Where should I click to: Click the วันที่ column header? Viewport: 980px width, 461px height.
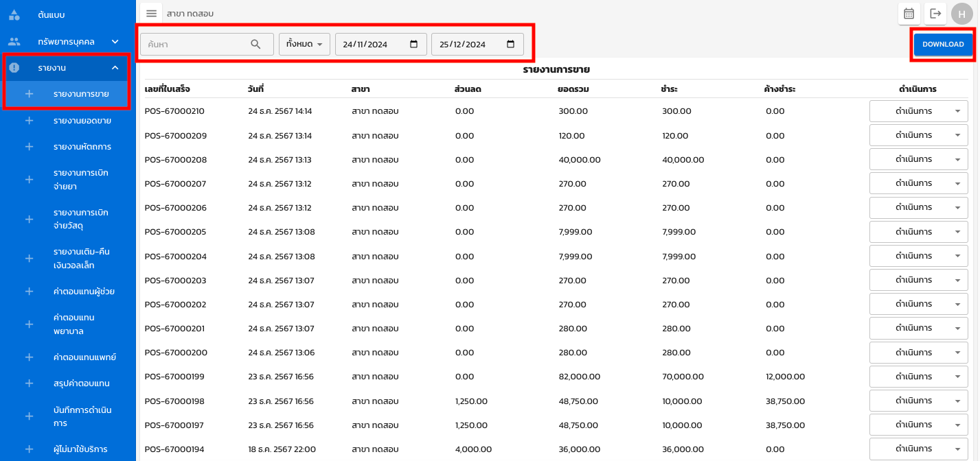pyautogui.click(x=256, y=89)
